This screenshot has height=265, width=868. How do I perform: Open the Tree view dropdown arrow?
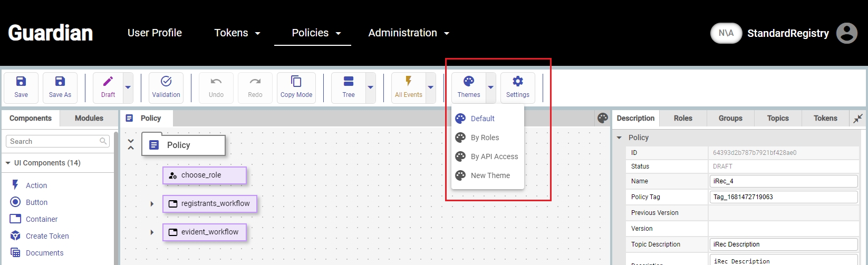click(x=370, y=87)
